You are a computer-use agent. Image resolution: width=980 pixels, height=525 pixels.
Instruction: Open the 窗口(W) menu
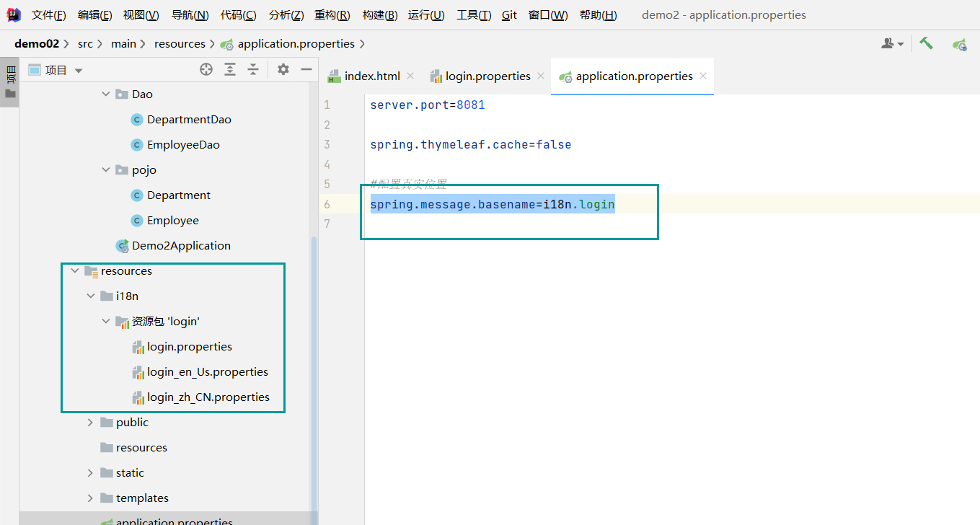click(x=548, y=15)
